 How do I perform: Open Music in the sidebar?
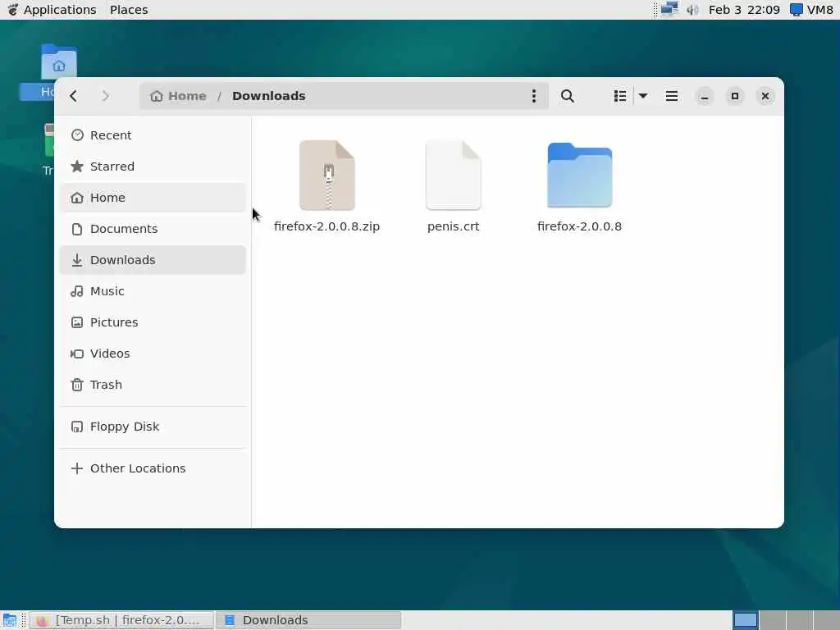coord(153,291)
